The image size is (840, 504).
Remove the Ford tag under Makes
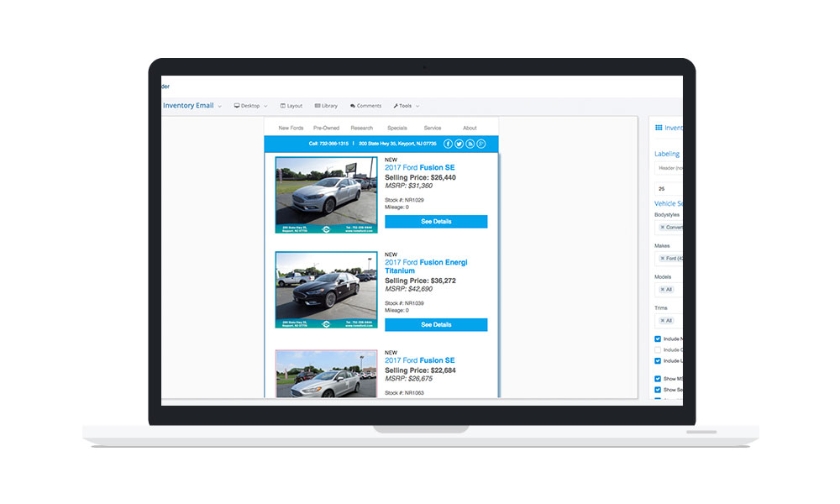[662, 258]
